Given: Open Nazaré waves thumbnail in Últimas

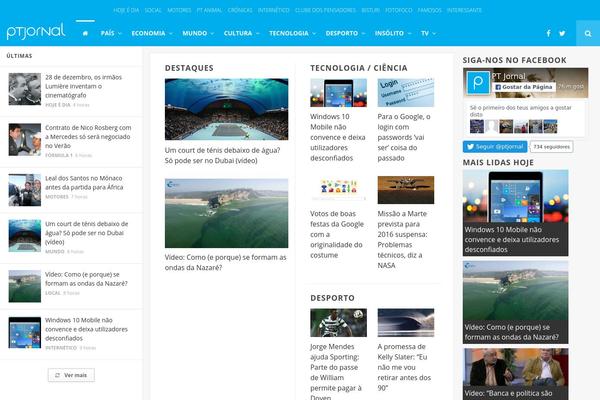Looking at the screenshot, I should pyautogui.click(x=25, y=286).
